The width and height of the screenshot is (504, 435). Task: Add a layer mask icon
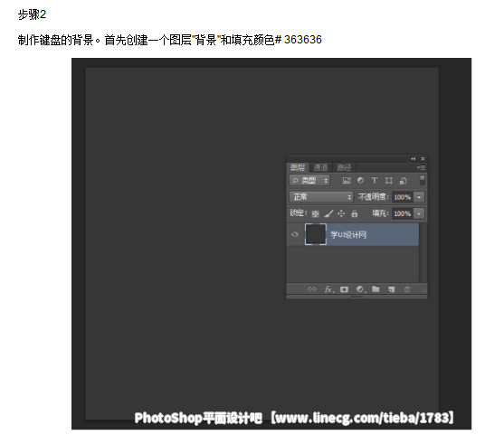(344, 289)
